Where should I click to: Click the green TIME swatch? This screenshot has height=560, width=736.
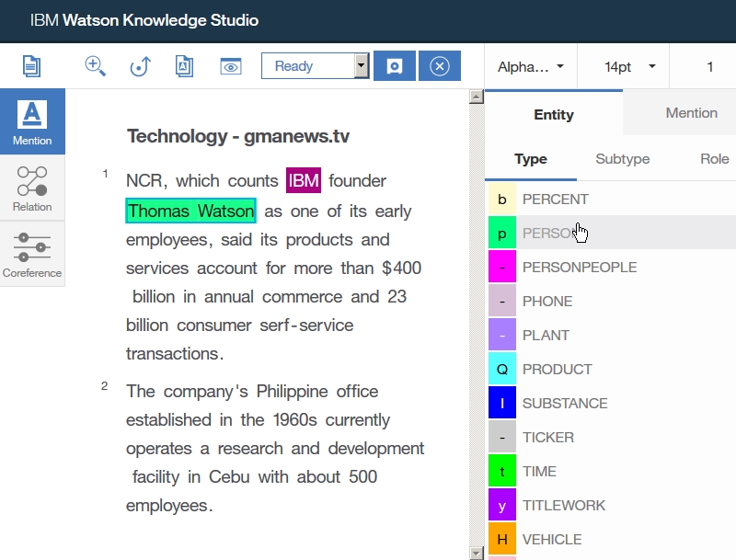502,471
